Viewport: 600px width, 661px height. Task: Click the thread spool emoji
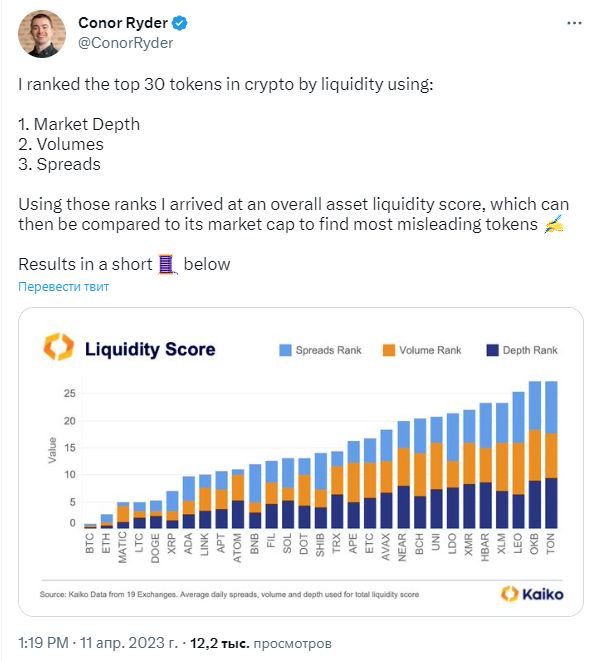167,264
